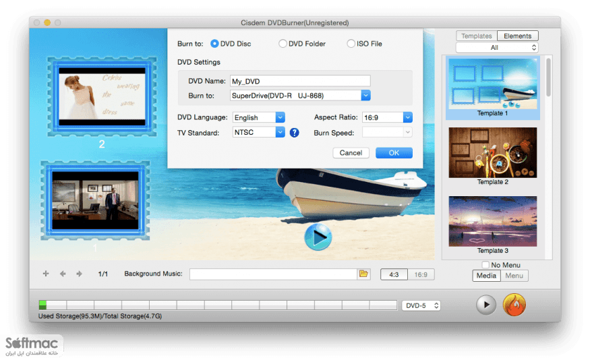
Task: Open the All category filter dropdown
Action: (497, 47)
